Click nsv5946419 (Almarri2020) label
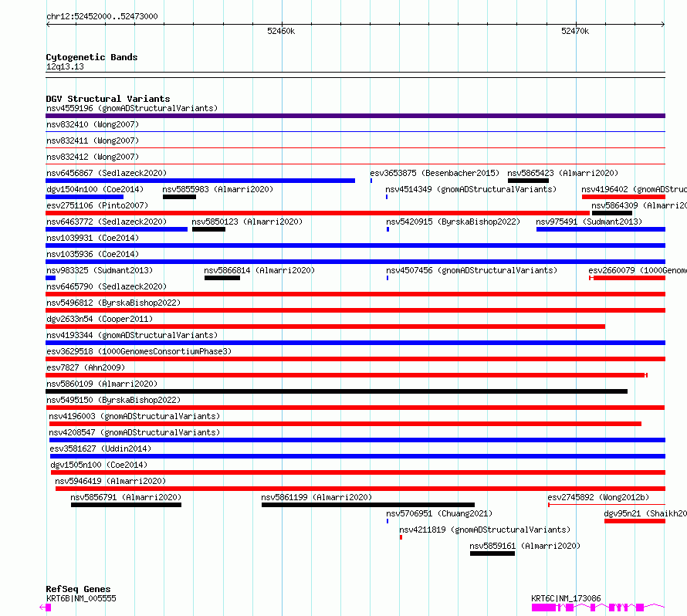 110,481
